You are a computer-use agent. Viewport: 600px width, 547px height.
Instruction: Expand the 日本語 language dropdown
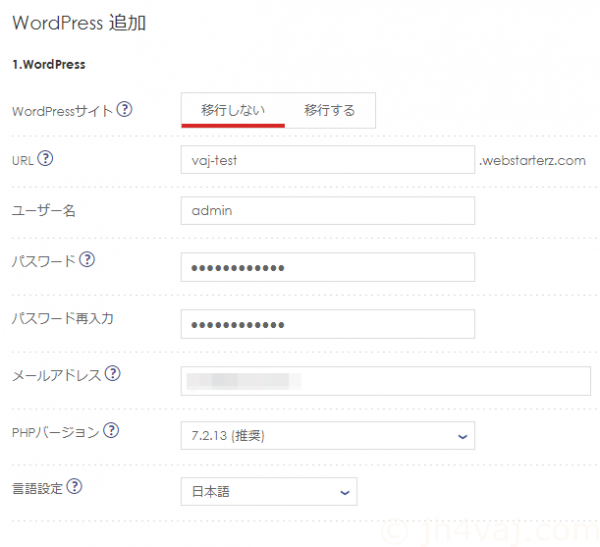[268, 492]
